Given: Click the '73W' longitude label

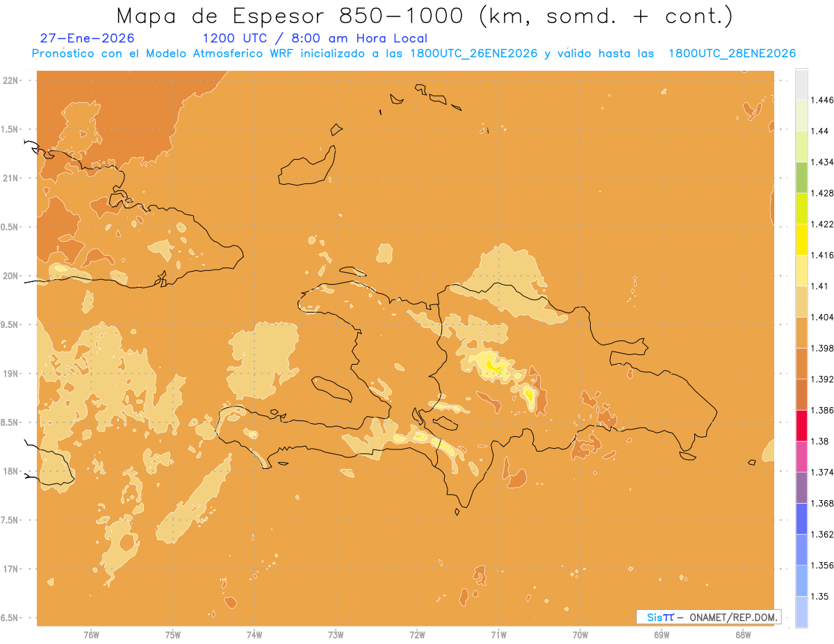Looking at the screenshot, I should (336, 635).
